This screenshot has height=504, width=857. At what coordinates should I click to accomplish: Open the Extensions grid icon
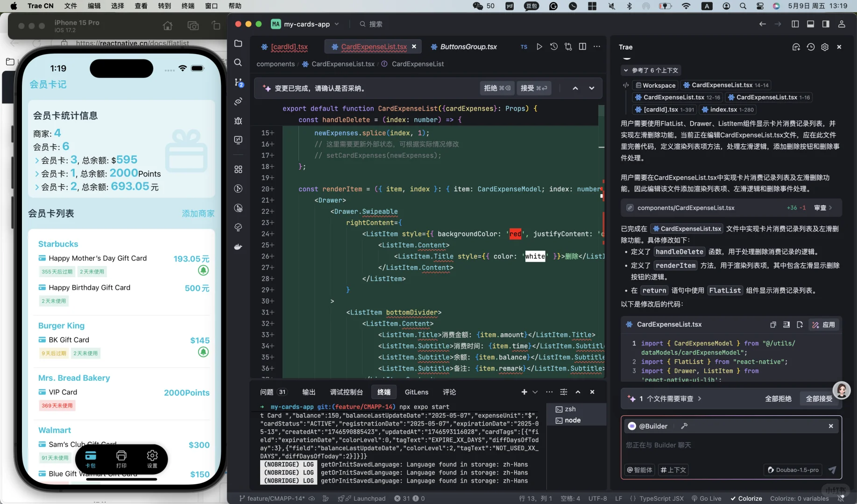pyautogui.click(x=238, y=169)
